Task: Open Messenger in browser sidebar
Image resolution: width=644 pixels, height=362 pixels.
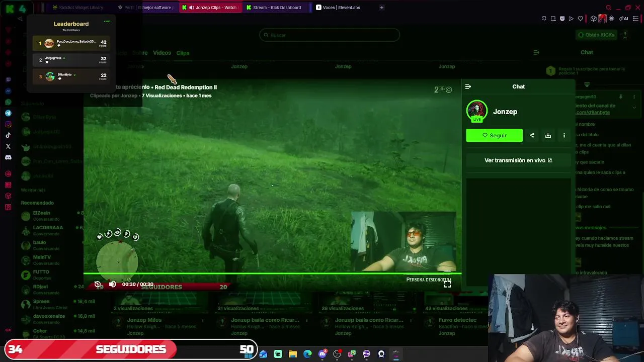Action: pyautogui.click(x=8, y=91)
